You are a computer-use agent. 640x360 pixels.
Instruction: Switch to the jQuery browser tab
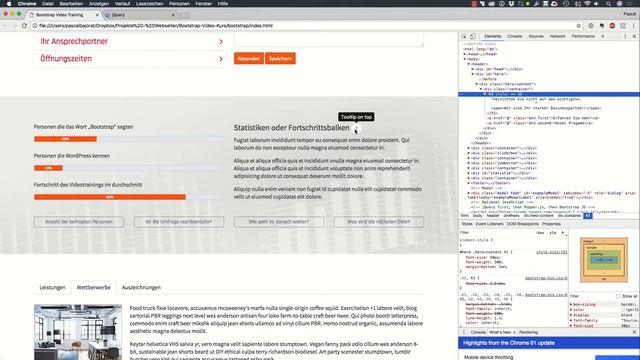click(x=139, y=15)
